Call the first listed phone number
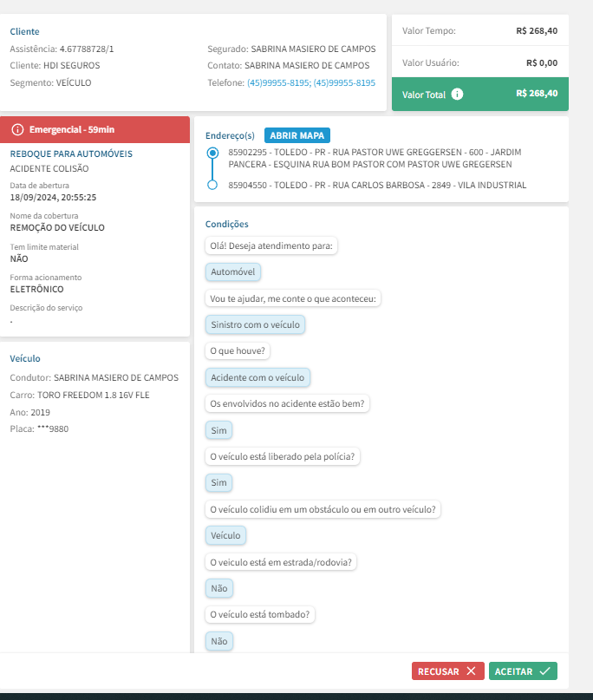This screenshot has height=700, width=593. [x=278, y=83]
